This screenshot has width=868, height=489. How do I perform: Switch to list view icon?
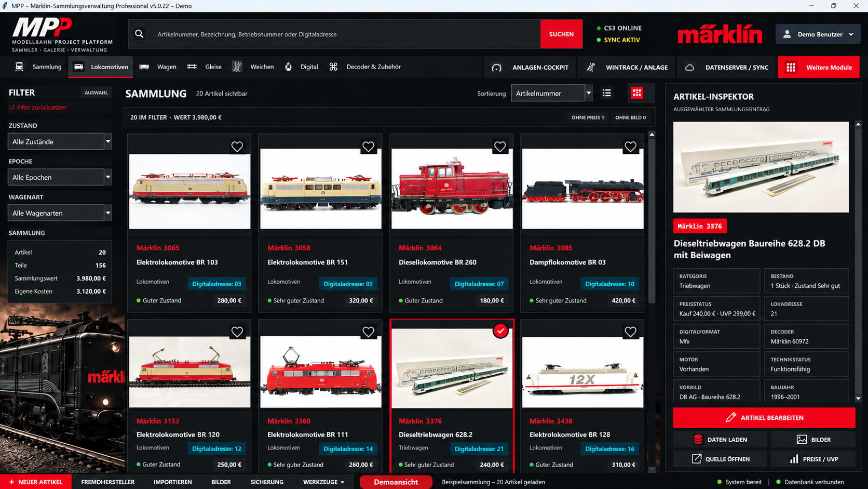click(607, 93)
